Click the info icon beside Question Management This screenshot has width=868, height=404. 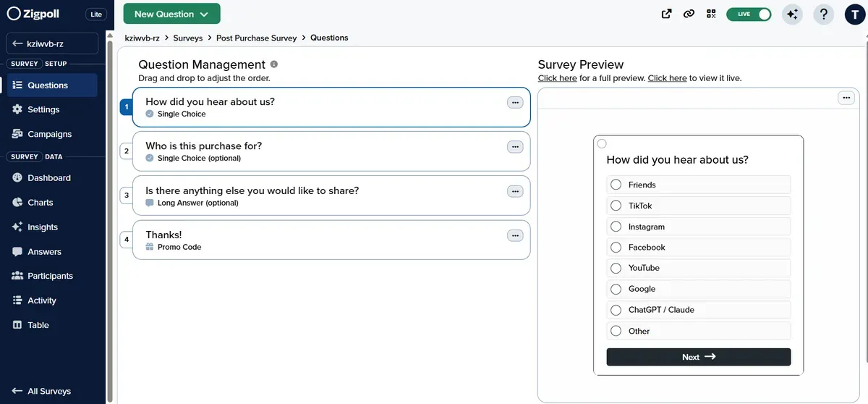coord(274,64)
